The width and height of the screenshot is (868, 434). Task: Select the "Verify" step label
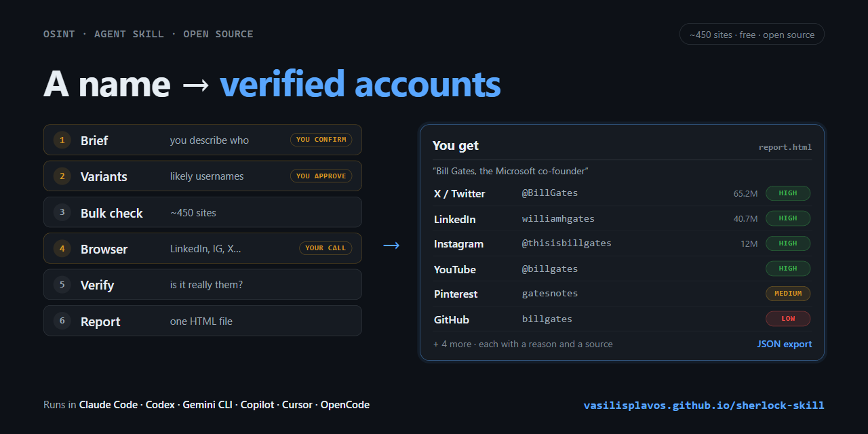pos(97,285)
